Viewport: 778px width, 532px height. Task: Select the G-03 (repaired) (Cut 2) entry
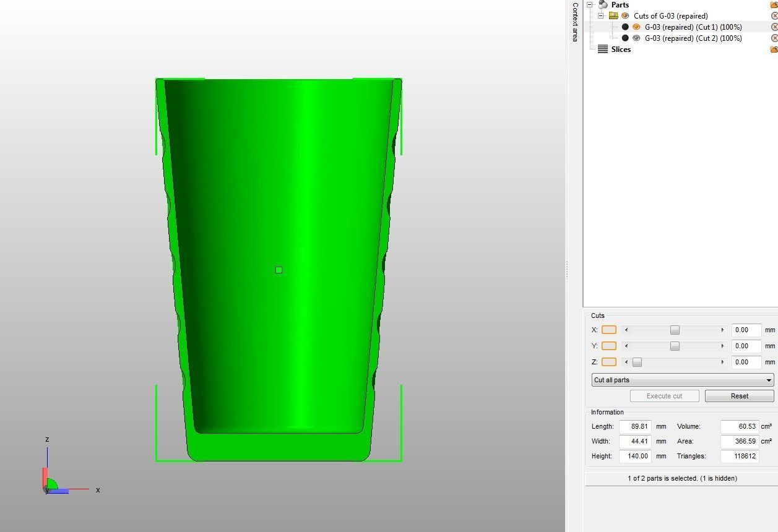click(693, 38)
